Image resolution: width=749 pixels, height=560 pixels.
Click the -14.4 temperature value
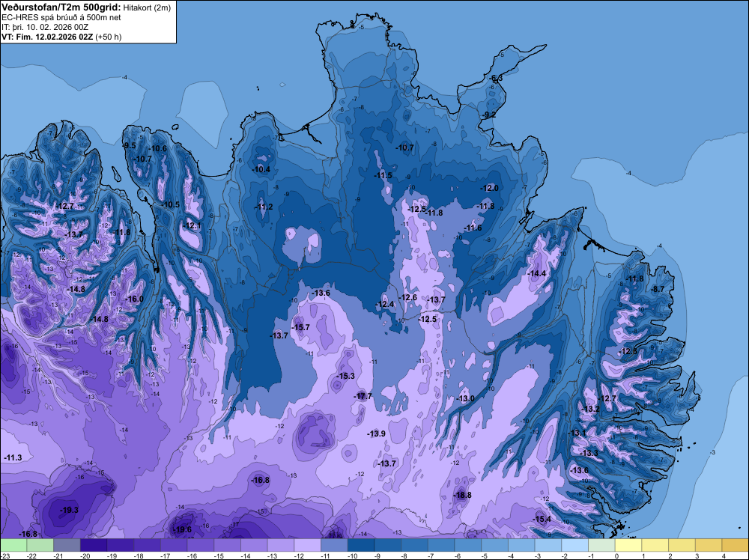point(537,273)
